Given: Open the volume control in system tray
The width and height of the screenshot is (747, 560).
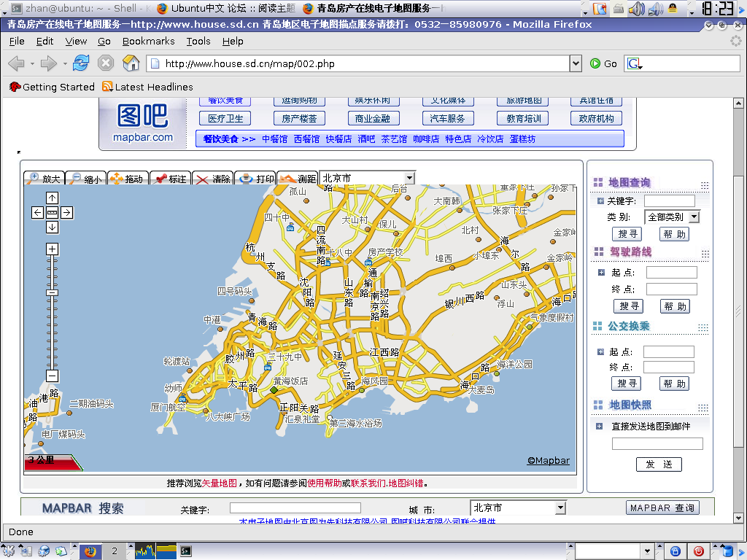Looking at the screenshot, I should pyautogui.click(x=636, y=9).
